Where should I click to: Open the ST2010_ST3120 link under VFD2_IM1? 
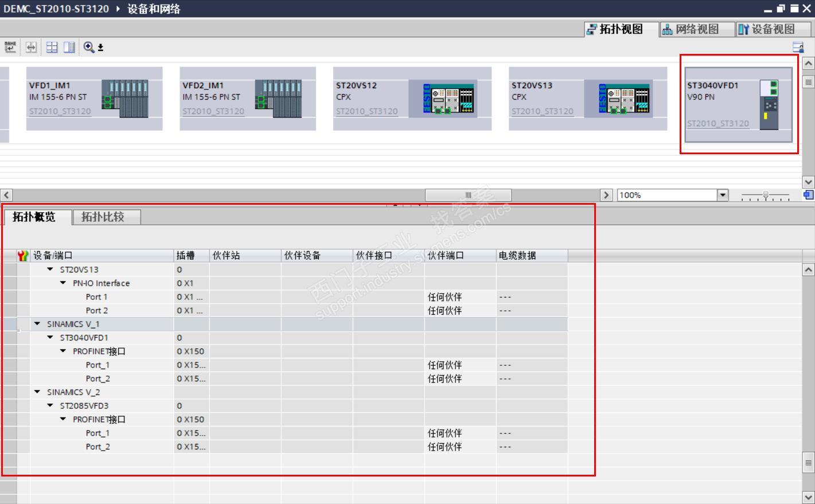pos(213,111)
